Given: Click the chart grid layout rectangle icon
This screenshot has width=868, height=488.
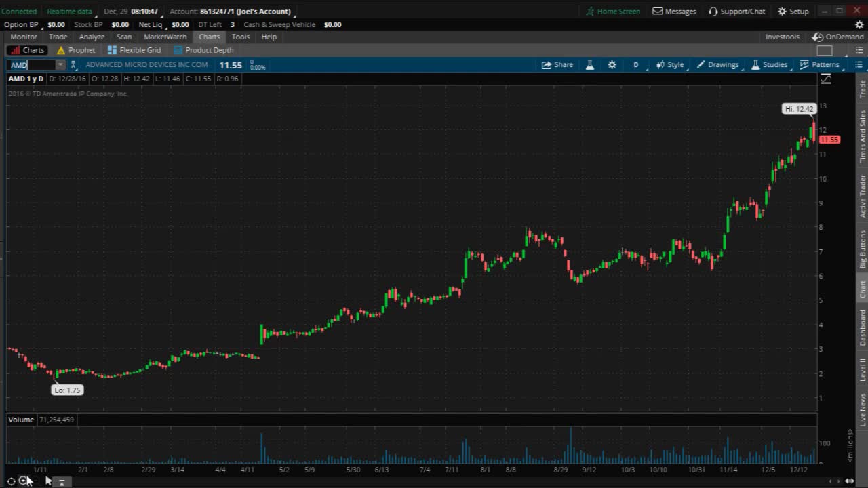Looking at the screenshot, I should (x=825, y=51).
